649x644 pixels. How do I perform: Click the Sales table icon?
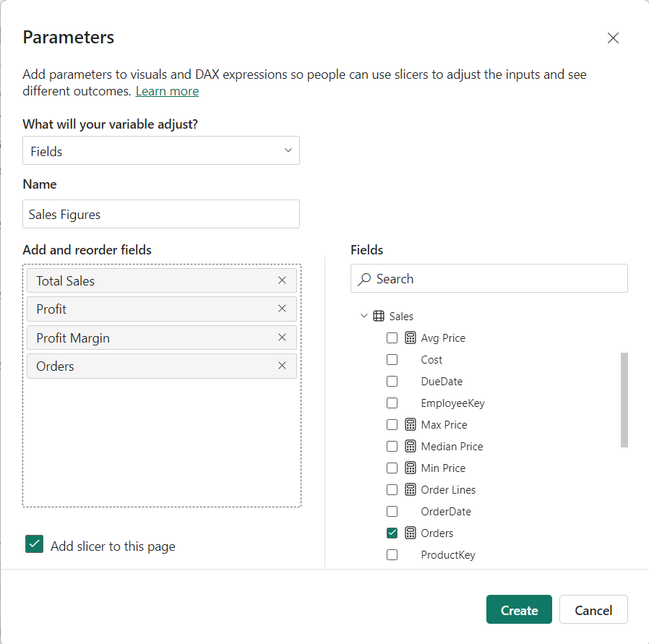[x=378, y=316]
